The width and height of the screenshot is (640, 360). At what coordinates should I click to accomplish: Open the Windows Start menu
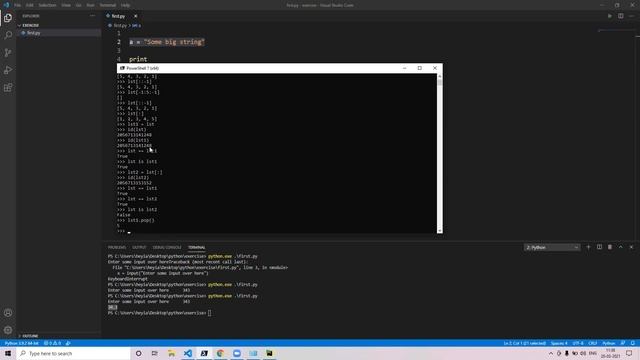[8, 353]
